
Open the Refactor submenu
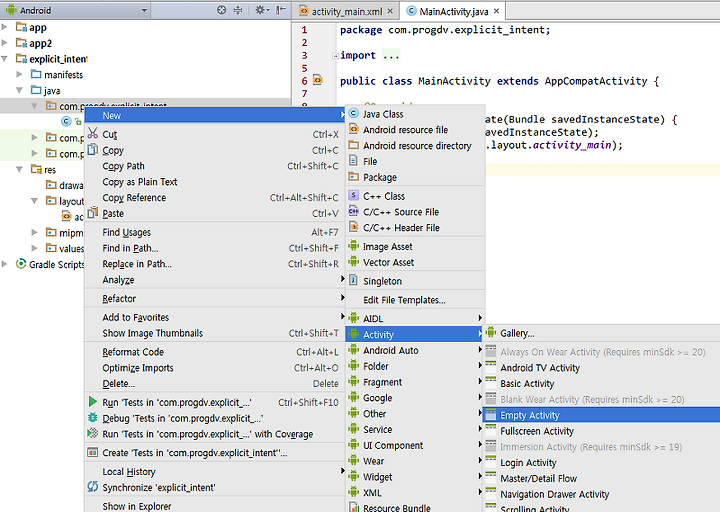click(215, 298)
